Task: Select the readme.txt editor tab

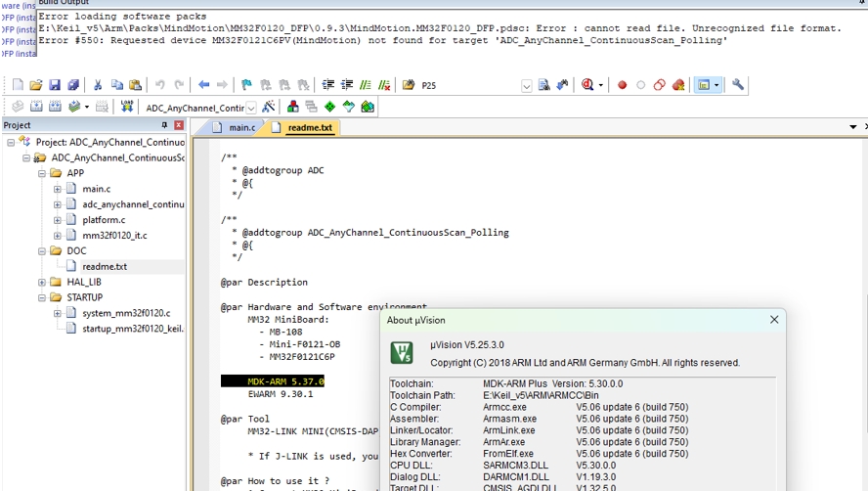Action: [x=309, y=128]
